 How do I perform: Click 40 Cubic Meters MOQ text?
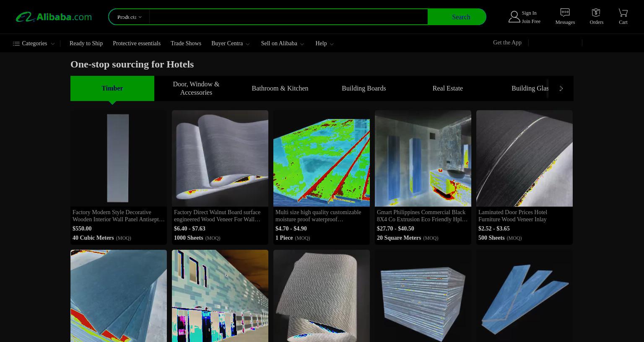tap(102, 238)
